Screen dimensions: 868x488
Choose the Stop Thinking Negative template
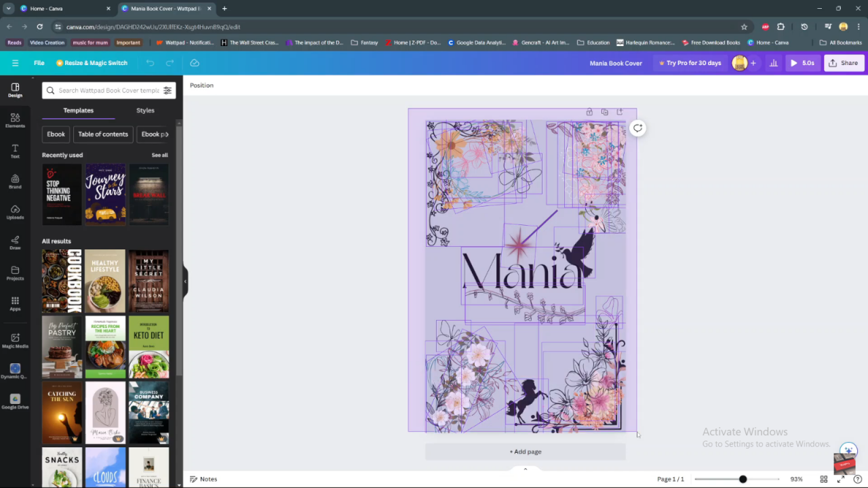click(62, 195)
